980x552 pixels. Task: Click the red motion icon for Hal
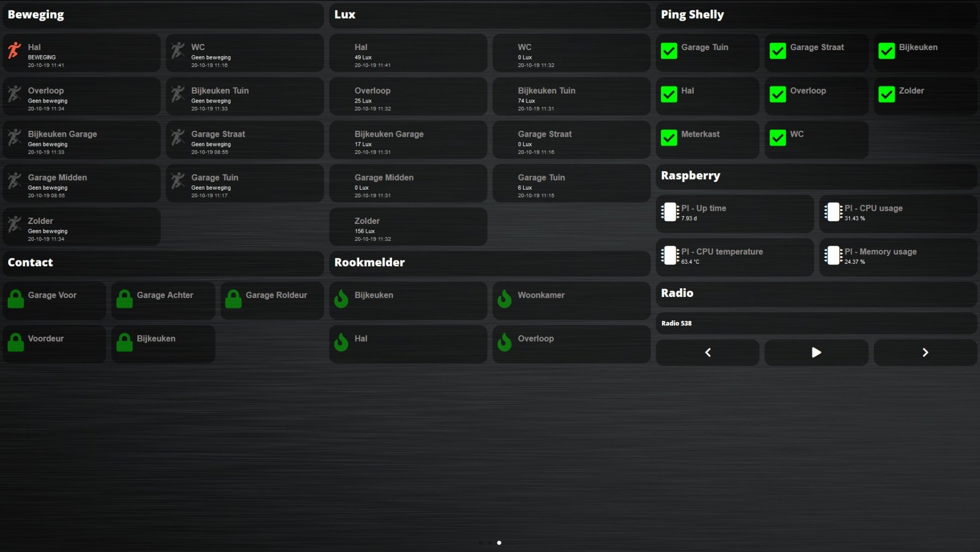click(x=15, y=51)
